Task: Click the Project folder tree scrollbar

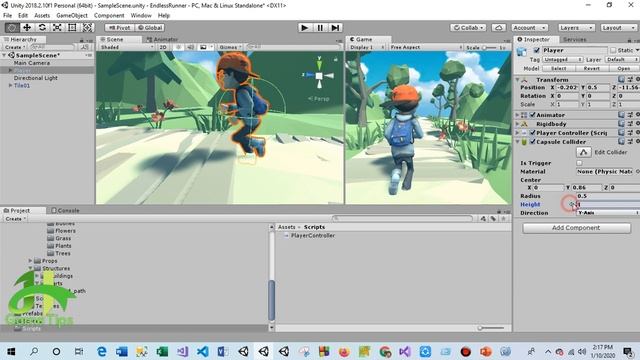Action: pos(272,300)
